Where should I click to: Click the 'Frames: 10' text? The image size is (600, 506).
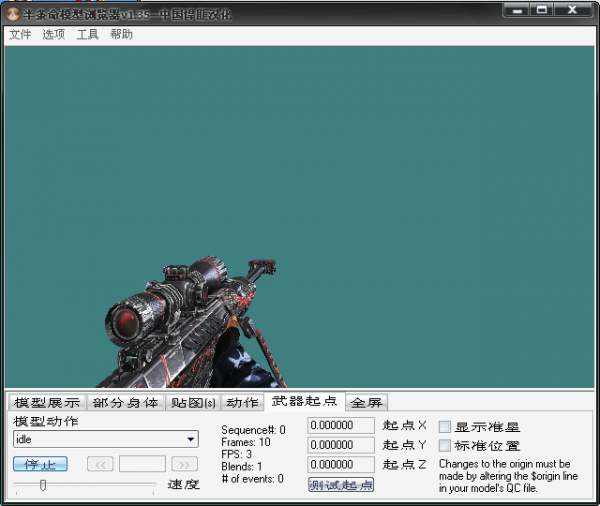[x=246, y=442]
